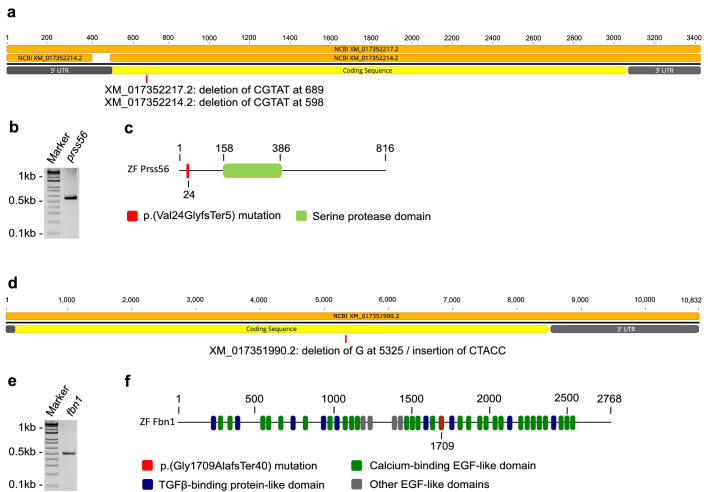
Task: Click the yellow Coding Sequence bar in panel a
Action: click(x=368, y=70)
